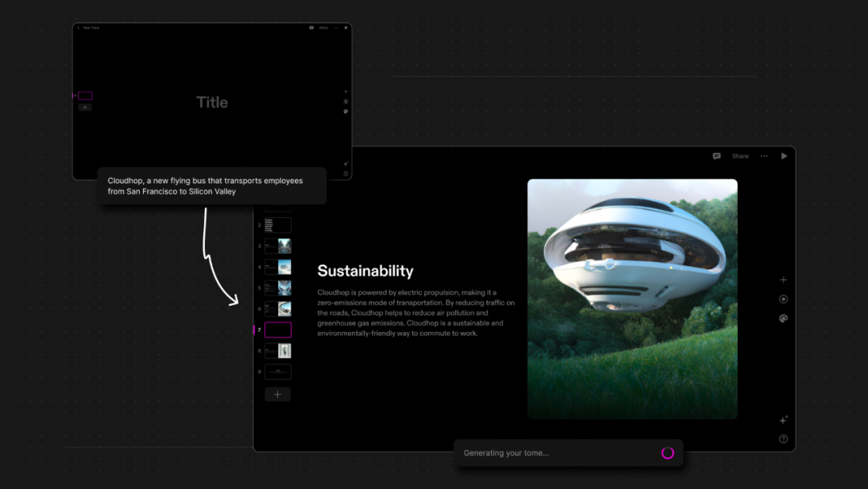868x489 pixels.
Task: Click add tile plus icon beside spaceship image
Action: coord(784,280)
